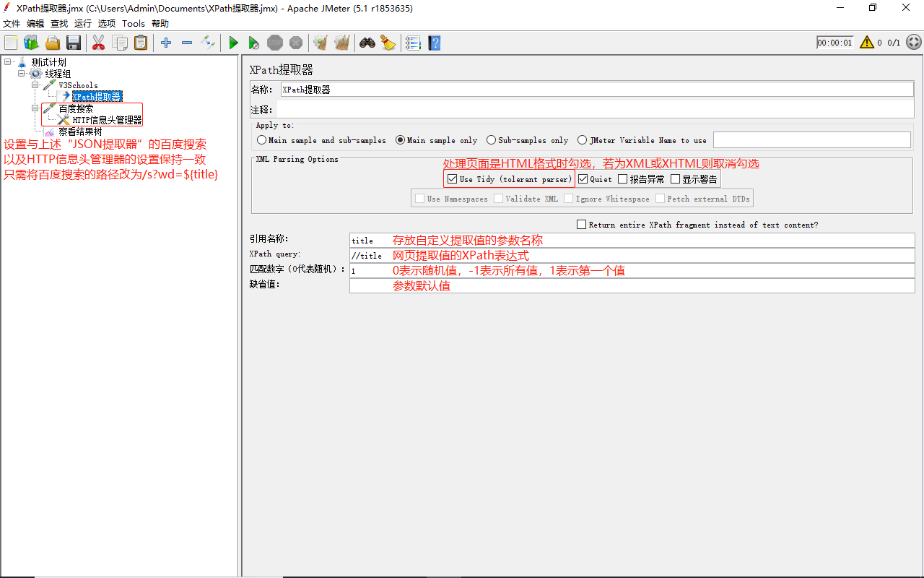Select the 百度搜索 sampler node
Screen dimensions: 924x578
pyautogui.click(x=76, y=108)
